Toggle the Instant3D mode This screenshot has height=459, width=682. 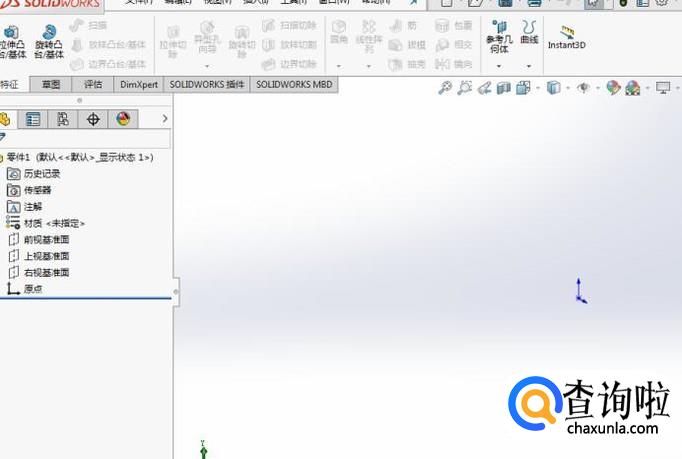point(566,37)
